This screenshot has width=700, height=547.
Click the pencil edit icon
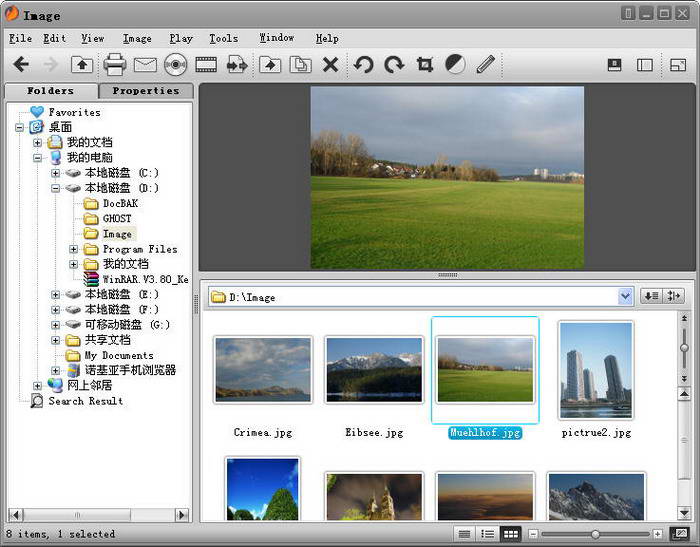coord(486,65)
